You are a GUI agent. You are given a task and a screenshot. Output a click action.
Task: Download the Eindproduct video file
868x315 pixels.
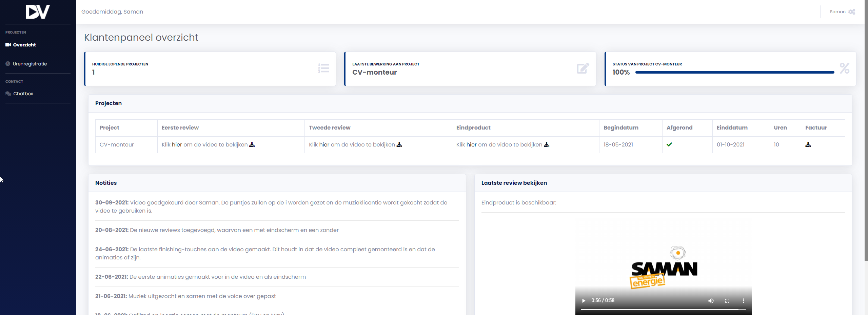tap(547, 144)
